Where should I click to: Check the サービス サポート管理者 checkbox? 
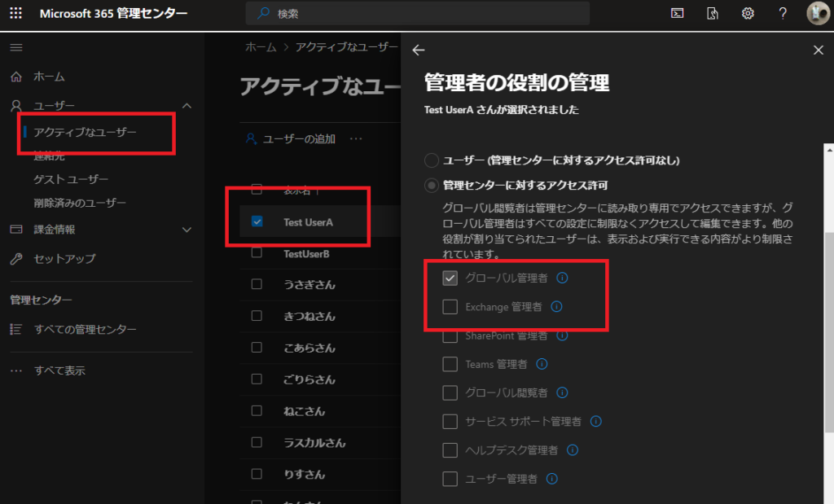click(450, 422)
